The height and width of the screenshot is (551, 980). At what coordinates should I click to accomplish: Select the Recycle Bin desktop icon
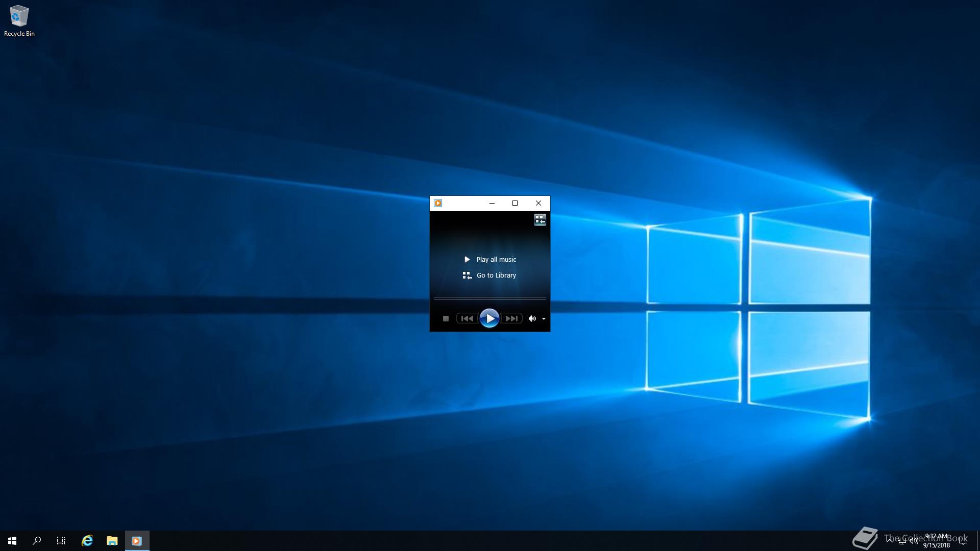point(19,21)
